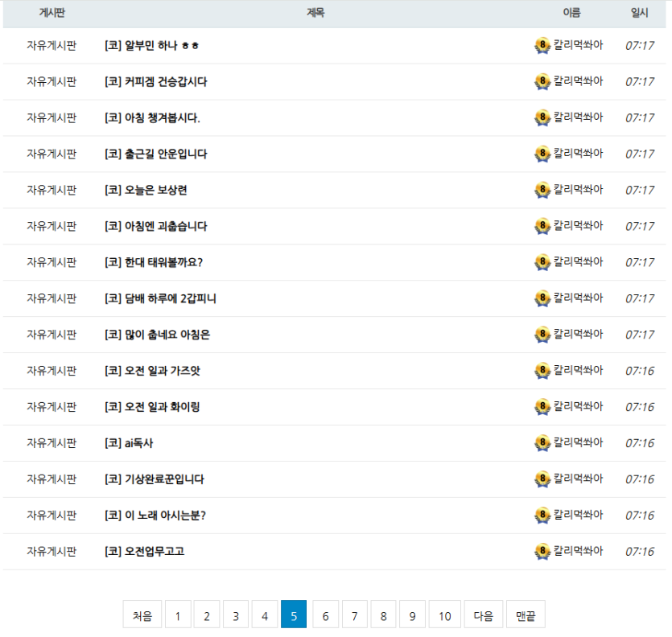Click author 칼리먹쏴아 in '한대 태워볼까요?' row

(x=578, y=261)
